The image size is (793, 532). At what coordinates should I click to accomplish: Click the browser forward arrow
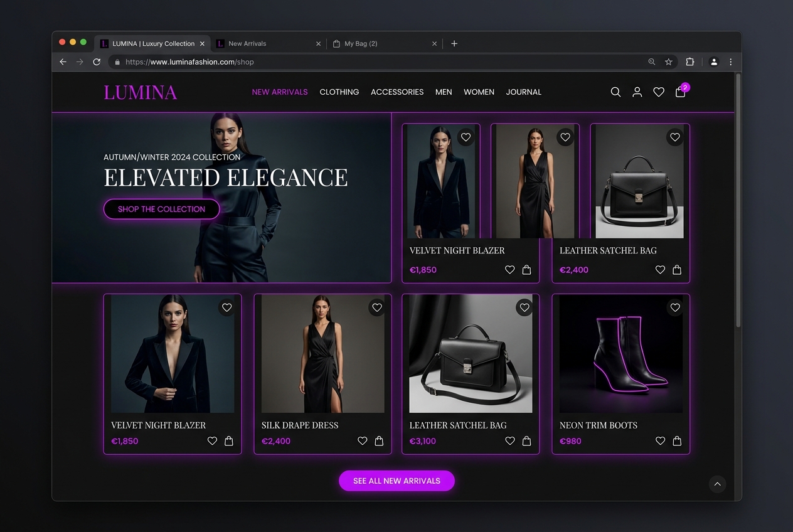coord(80,61)
